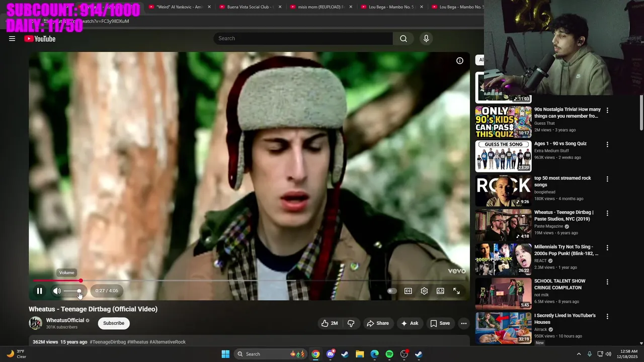This screenshot has height=362, width=644.
Task: Open the player settings gear
Action: click(x=424, y=291)
